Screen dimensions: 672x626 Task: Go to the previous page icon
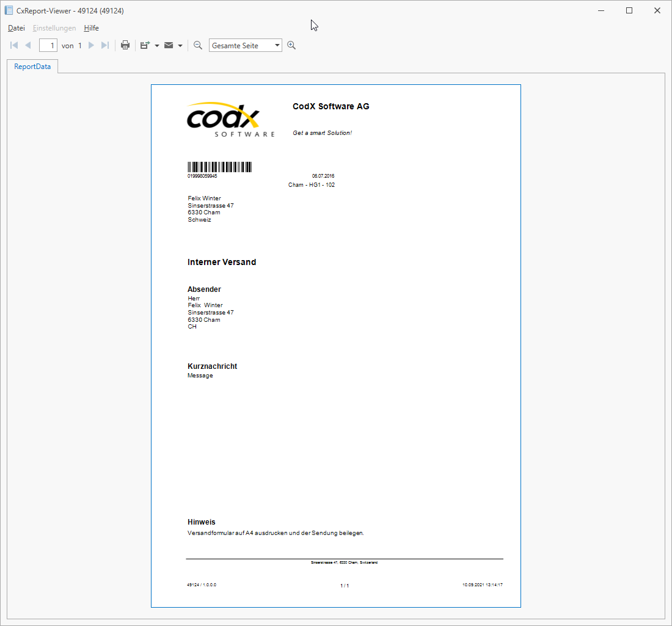[x=28, y=45]
